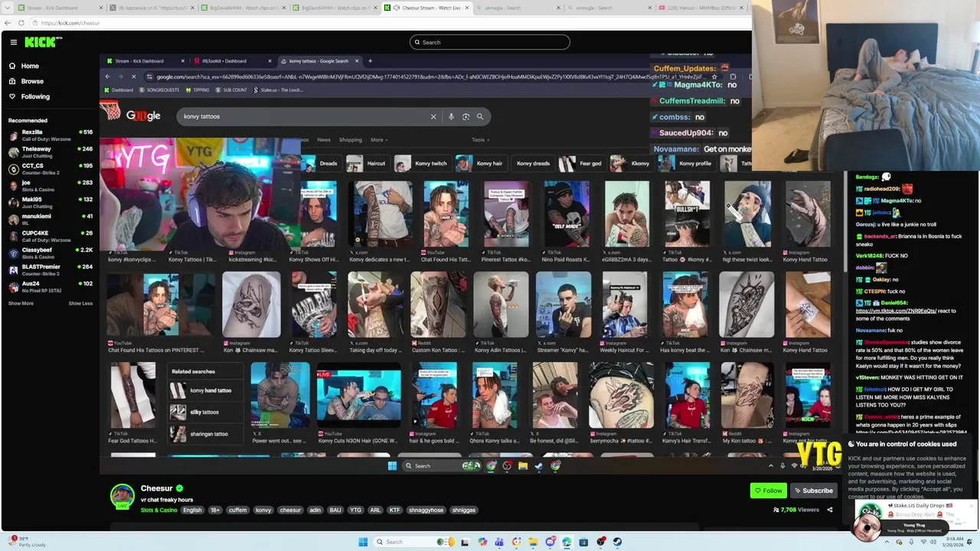Follow the Cheesur channel
This screenshot has width=980, height=551.
(x=768, y=491)
